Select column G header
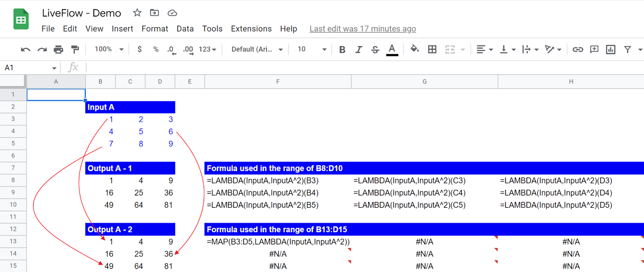Image resolution: width=644 pixels, height=272 pixels. coord(425,82)
